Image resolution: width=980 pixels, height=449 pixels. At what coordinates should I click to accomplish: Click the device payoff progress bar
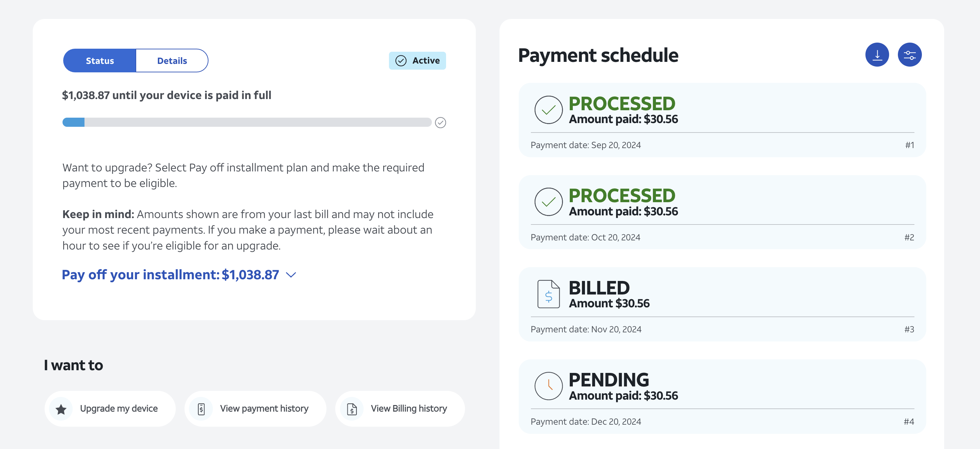tap(247, 122)
